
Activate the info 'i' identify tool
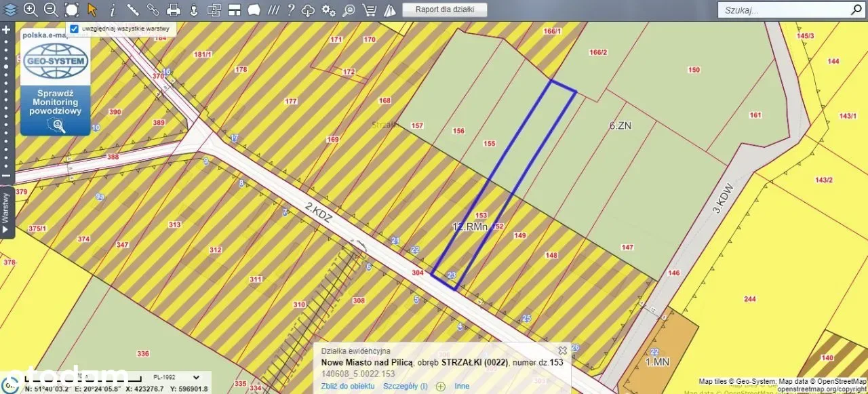(x=112, y=9)
